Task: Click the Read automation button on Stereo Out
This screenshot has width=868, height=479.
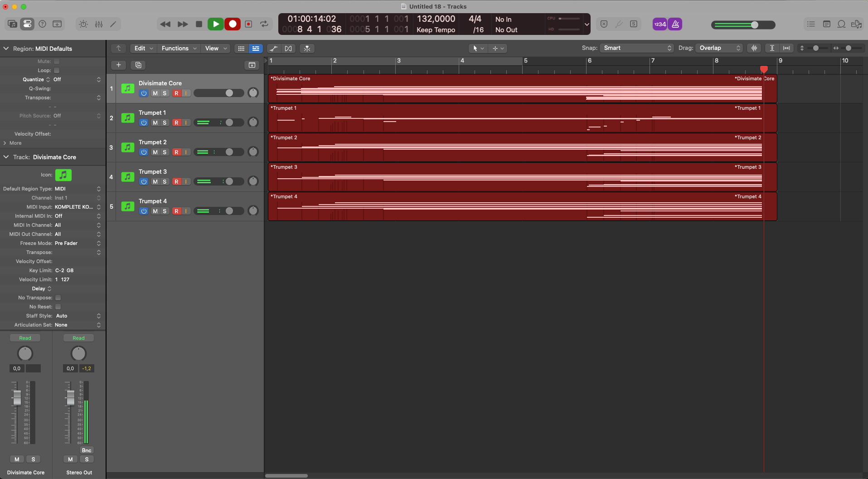Action: point(78,338)
